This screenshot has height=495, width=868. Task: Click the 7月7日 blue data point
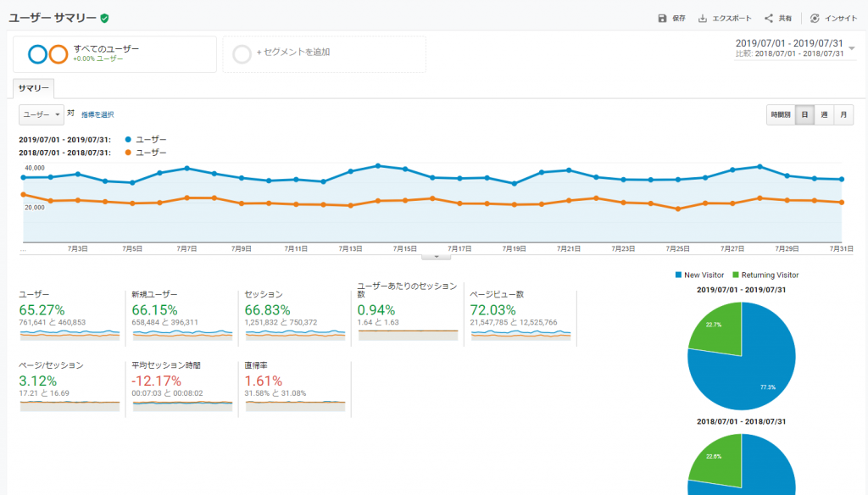pyautogui.click(x=187, y=169)
